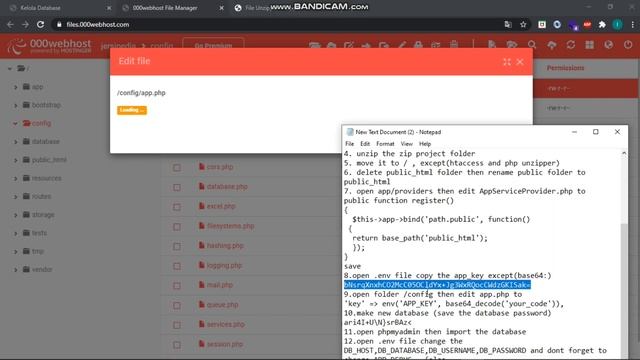Screen dimensions: 640x360
Task: Click the highlighted app key text in Notepad
Action: coord(437,285)
